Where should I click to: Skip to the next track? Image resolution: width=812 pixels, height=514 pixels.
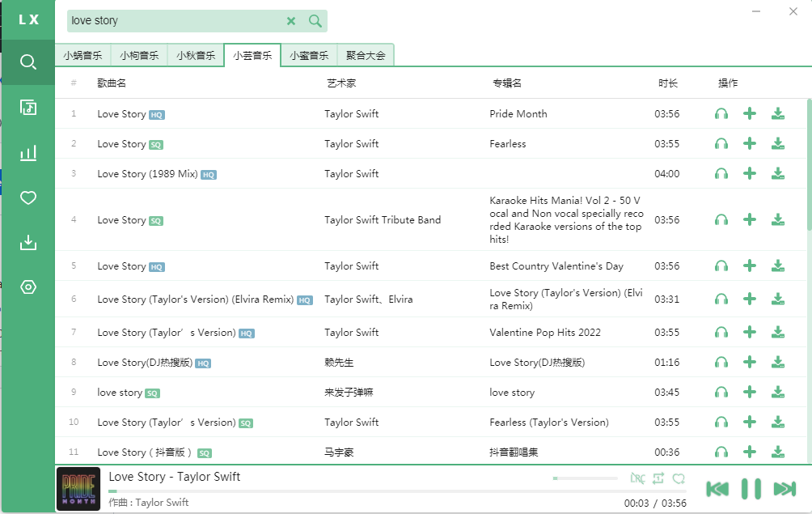(785, 489)
